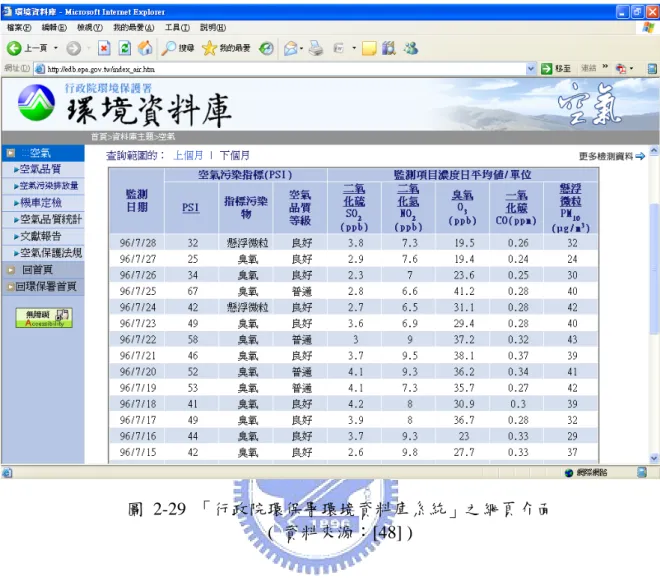
Task: Click the PDF converter toolbar icon
Action: pyautogui.click(x=621, y=69)
